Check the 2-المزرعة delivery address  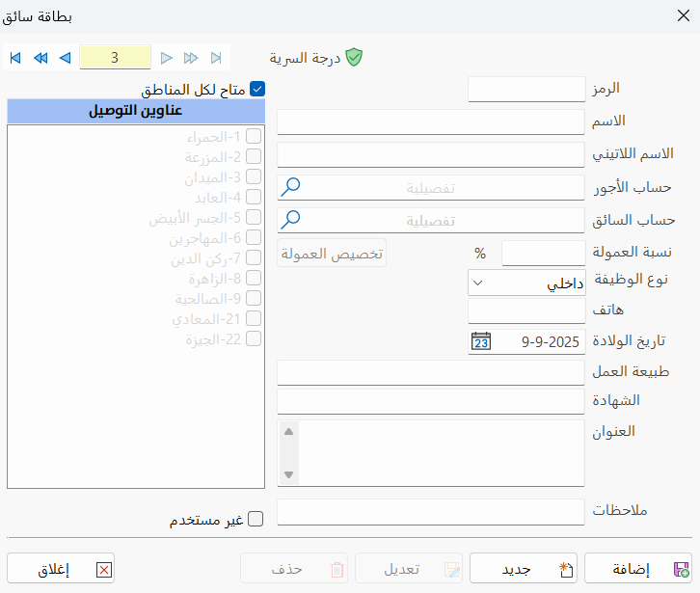[x=254, y=156]
